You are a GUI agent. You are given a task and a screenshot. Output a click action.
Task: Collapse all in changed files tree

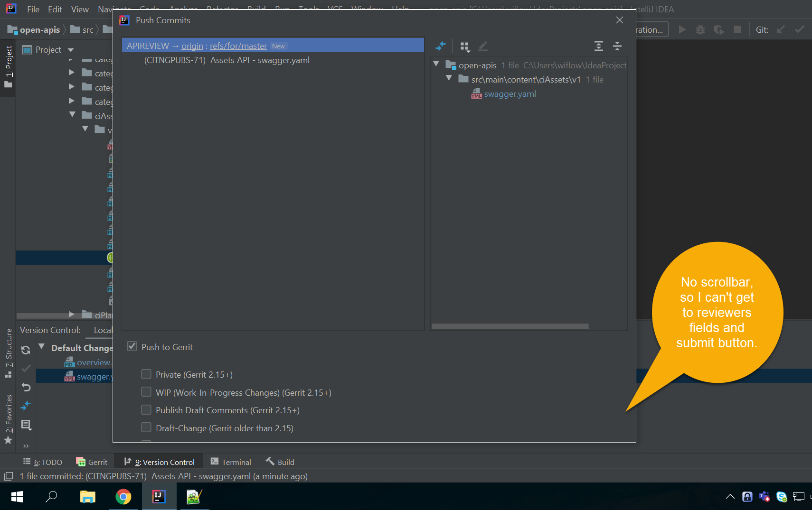click(618, 46)
